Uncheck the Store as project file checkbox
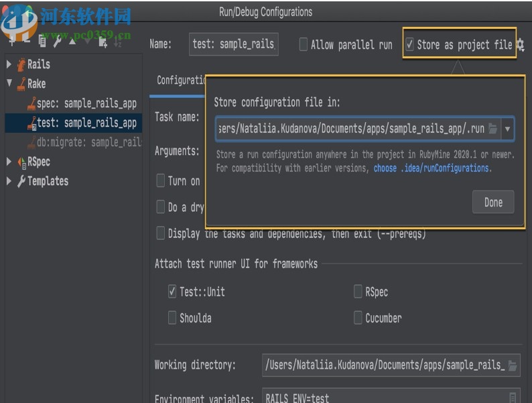 (409, 44)
